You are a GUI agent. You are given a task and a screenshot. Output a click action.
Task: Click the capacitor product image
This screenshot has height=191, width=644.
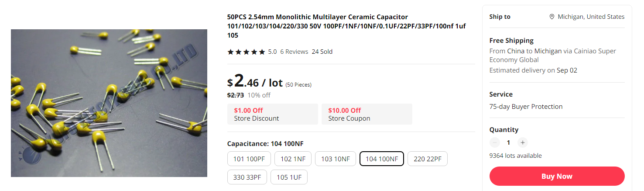(109, 103)
